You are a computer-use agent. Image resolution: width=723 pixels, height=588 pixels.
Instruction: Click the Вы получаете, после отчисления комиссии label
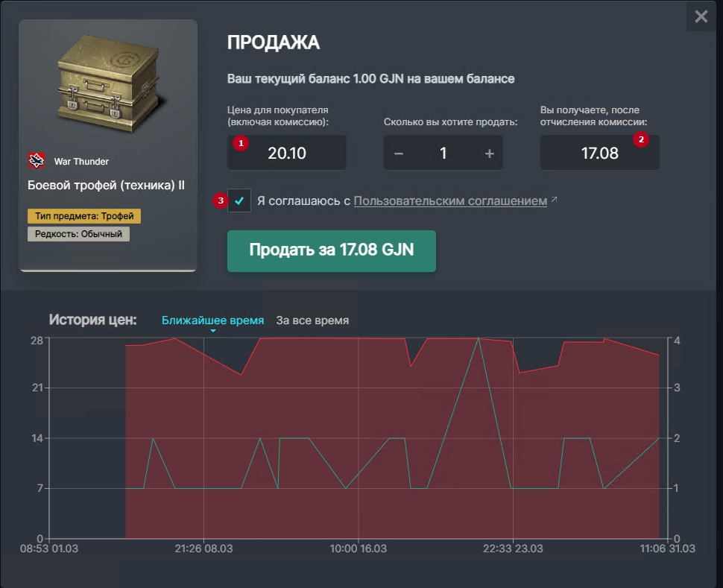(594, 116)
